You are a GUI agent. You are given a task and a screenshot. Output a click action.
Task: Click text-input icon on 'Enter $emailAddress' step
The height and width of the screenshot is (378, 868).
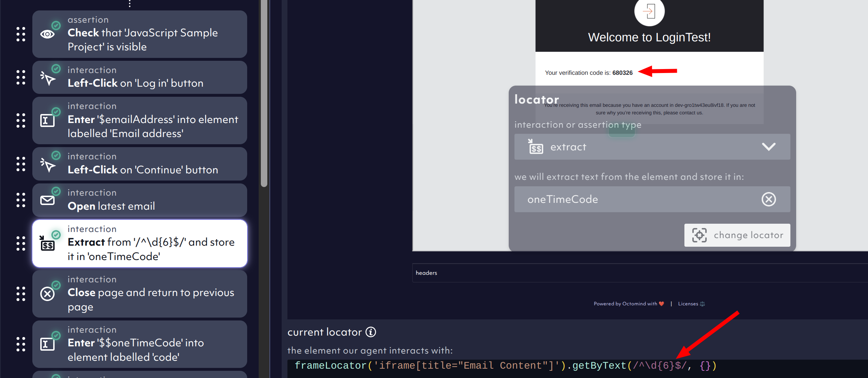click(47, 120)
